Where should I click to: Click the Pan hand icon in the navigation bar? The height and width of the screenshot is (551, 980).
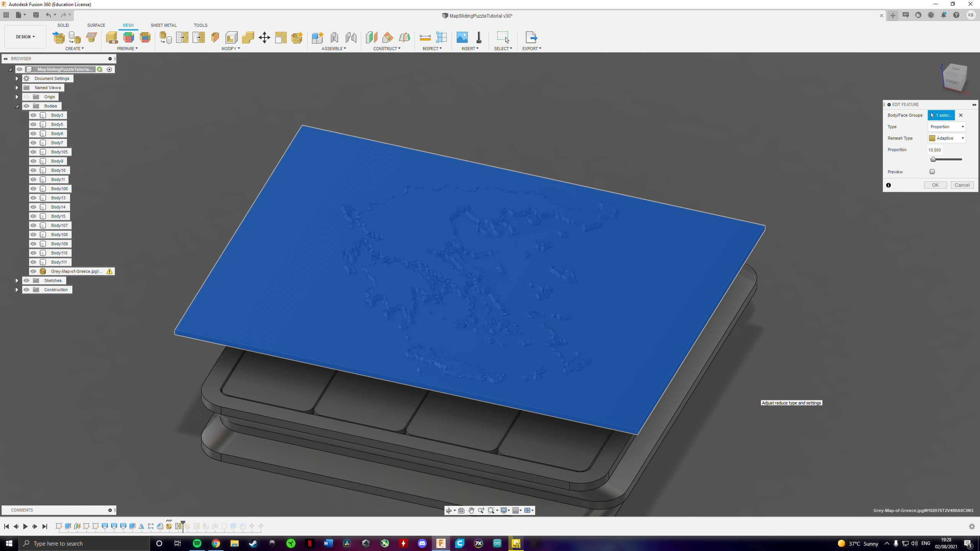coord(471,510)
